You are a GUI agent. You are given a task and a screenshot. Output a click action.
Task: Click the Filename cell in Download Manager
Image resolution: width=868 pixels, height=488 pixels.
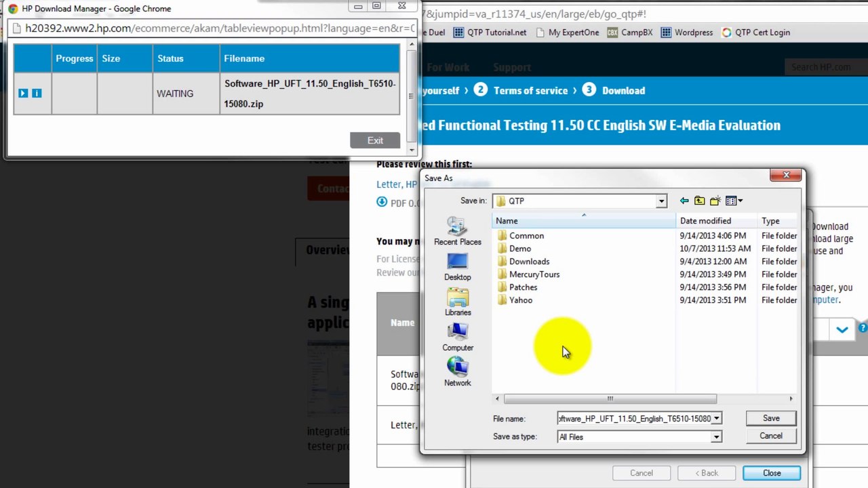click(x=310, y=94)
